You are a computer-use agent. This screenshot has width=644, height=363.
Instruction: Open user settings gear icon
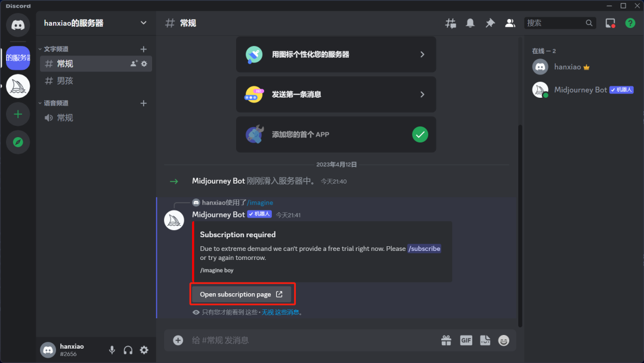[144, 350]
